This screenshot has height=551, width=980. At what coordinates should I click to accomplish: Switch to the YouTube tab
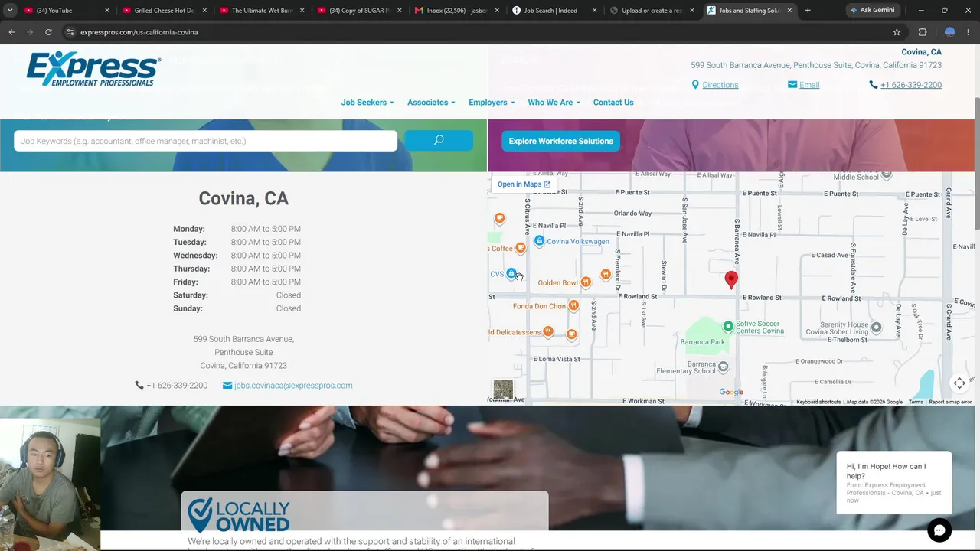65,11
